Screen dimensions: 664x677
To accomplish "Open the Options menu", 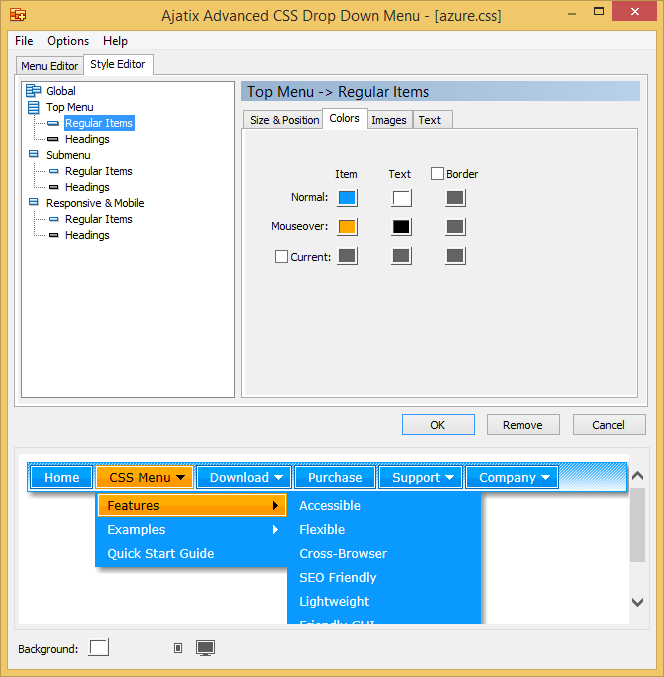I will tap(68, 41).
